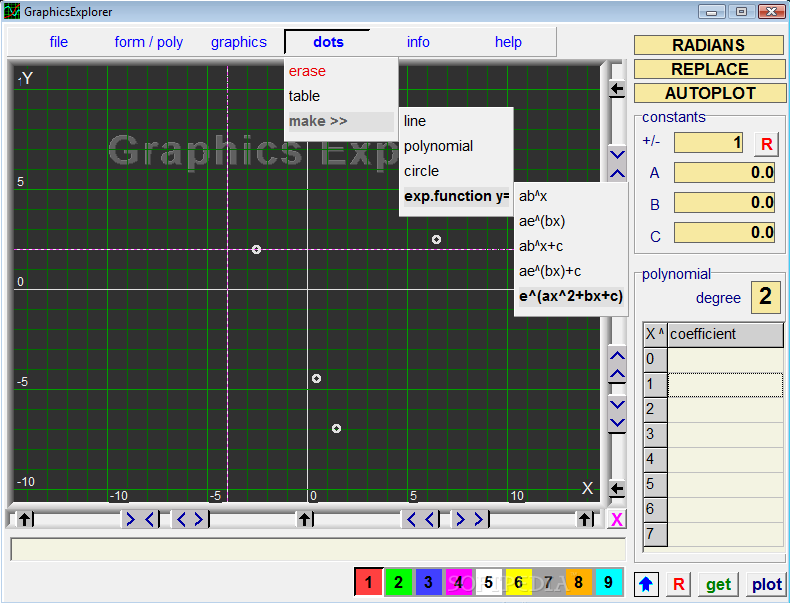Select blue color swatch 3
790x603 pixels.
(x=428, y=582)
